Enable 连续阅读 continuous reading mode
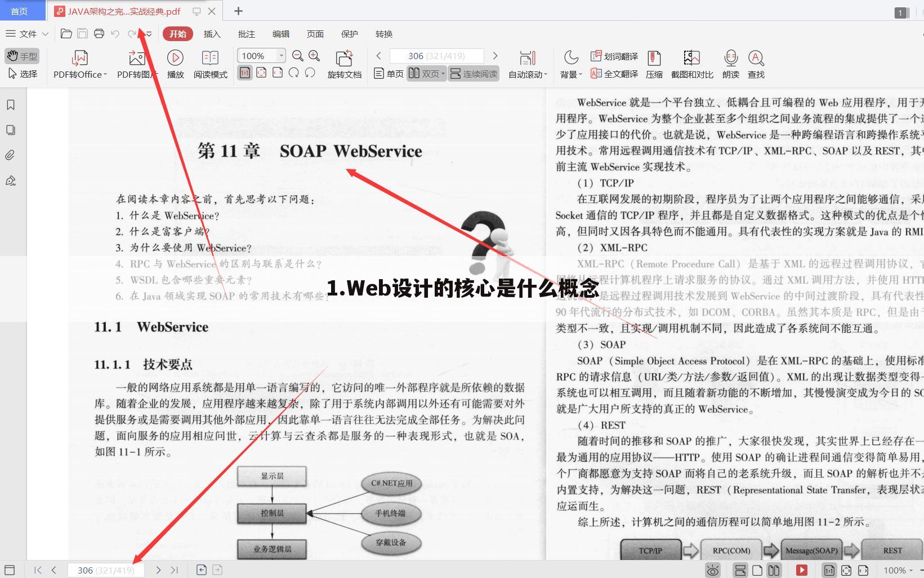This screenshot has height=578, width=924. (474, 73)
